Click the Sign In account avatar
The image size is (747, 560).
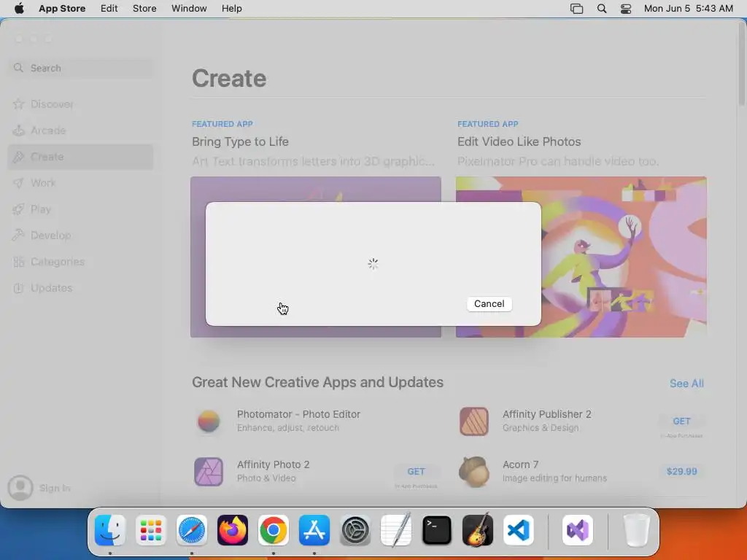pyautogui.click(x=20, y=488)
